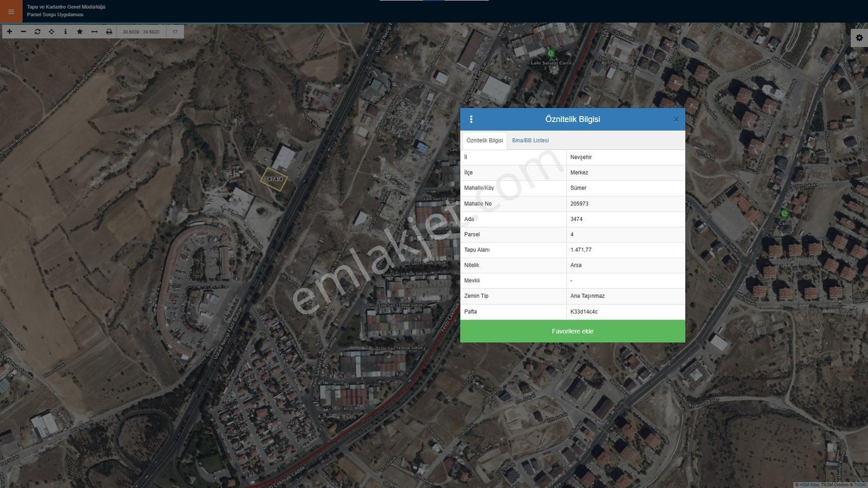Viewport: 868px width, 488px height.
Task: Open map settings gear icon
Action: pyautogui.click(x=859, y=37)
